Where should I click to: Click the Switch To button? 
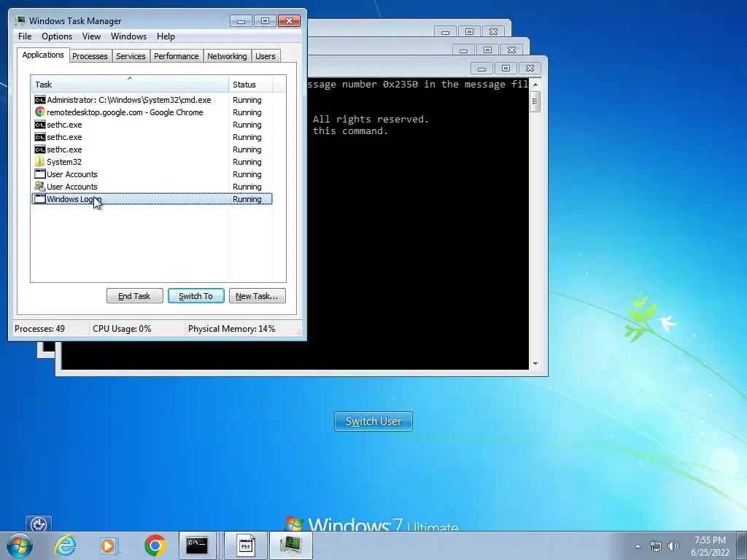click(x=196, y=296)
